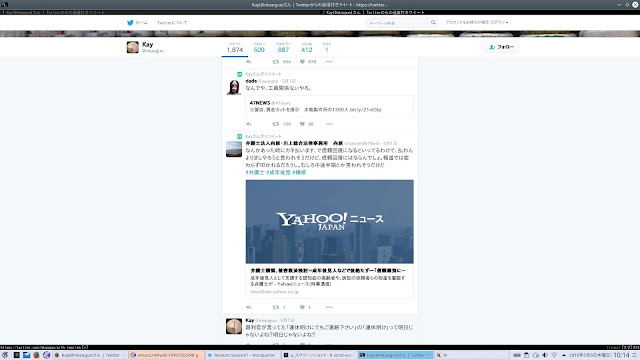Click the keyboard layout tray icon

coord(517,355)
